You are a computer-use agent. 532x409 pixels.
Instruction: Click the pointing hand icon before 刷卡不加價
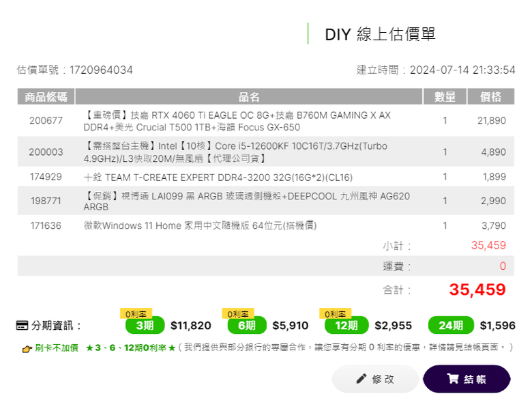pyautogui.click(x=27, y=348)
